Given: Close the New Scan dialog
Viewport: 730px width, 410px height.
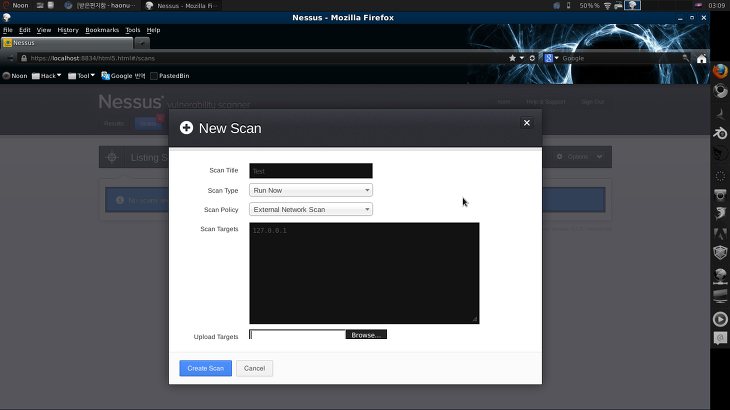Looking at the screenshot, I should pos(527,123).
